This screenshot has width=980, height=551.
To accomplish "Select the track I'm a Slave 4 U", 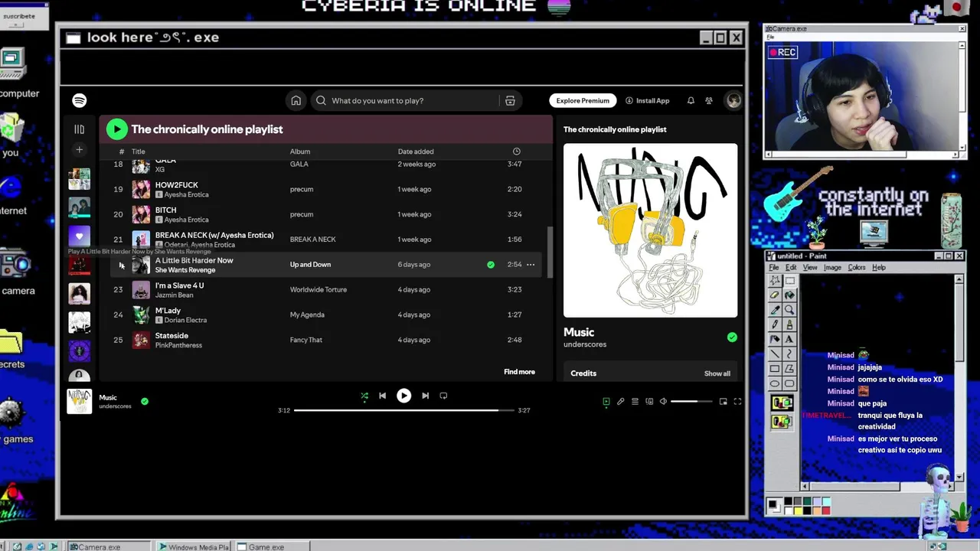I will 325,289.
